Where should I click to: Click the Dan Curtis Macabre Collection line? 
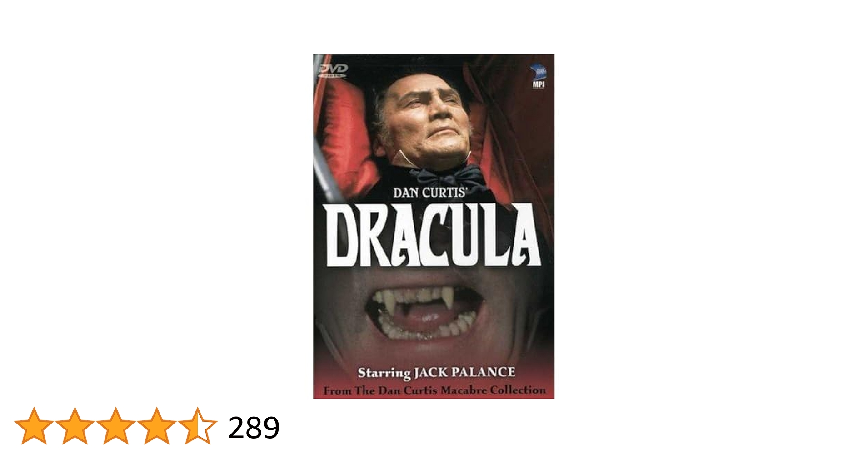click(434, 390)
